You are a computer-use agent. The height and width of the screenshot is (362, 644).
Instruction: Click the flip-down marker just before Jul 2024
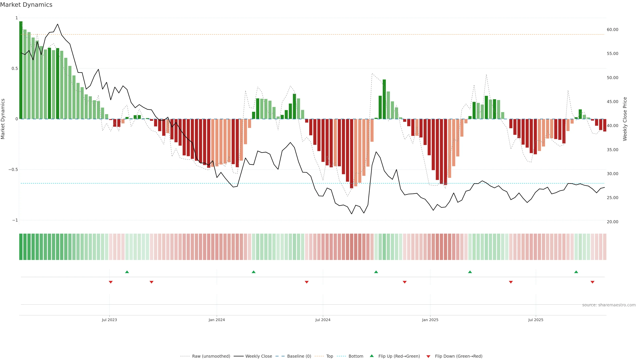pos(307,282)
